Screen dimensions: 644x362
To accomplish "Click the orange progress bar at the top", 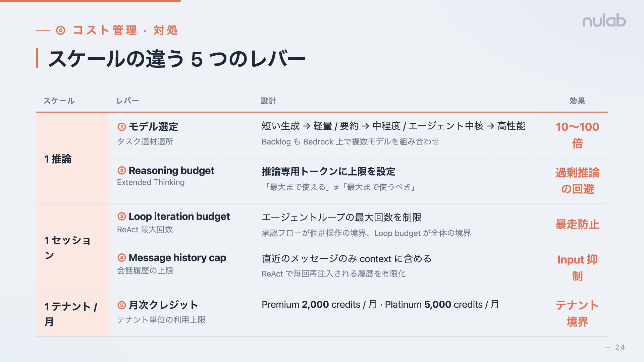I will (90, 1).
